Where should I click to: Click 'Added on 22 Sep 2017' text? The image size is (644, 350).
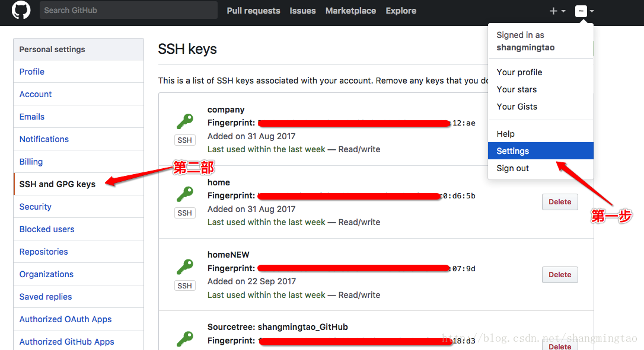click(251, 281)
